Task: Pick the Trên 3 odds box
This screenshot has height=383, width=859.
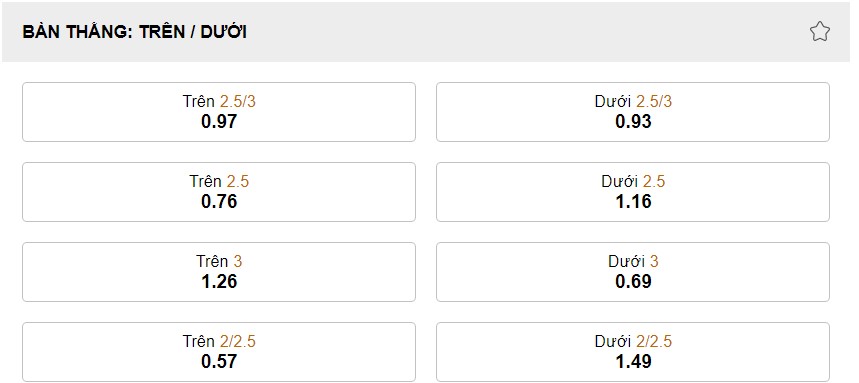Action: coord(219,272)
